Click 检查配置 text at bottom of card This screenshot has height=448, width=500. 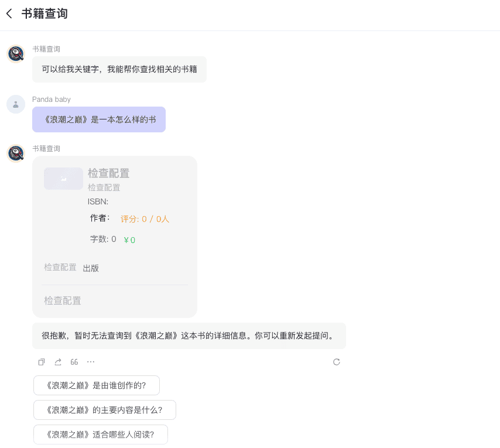[63, 300]
